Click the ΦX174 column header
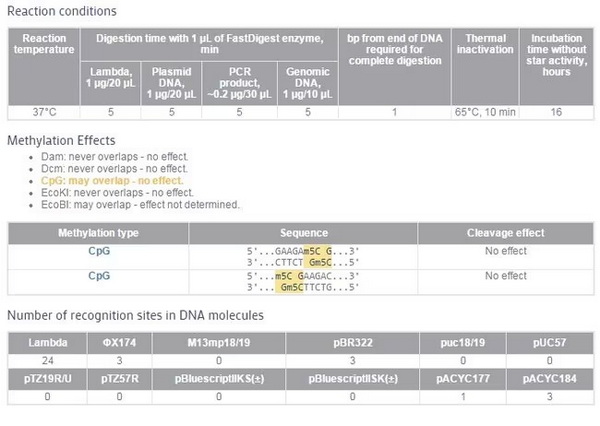The width and height of the screenshot is (600, 426). 119,343
